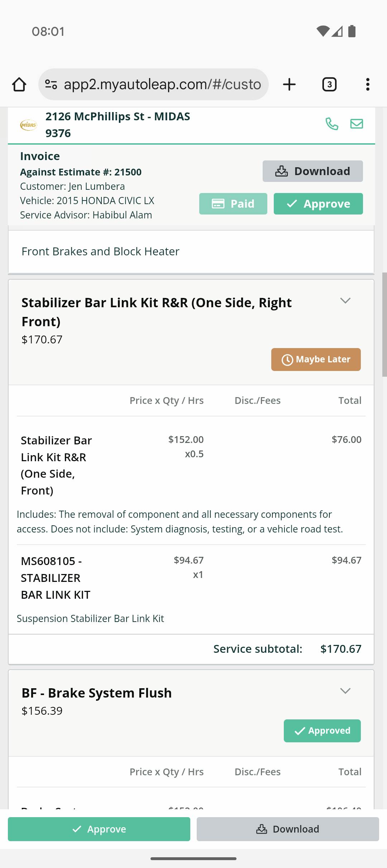
Task: Tap the MIDAS shop logo
Action: (x=28, y=125)
